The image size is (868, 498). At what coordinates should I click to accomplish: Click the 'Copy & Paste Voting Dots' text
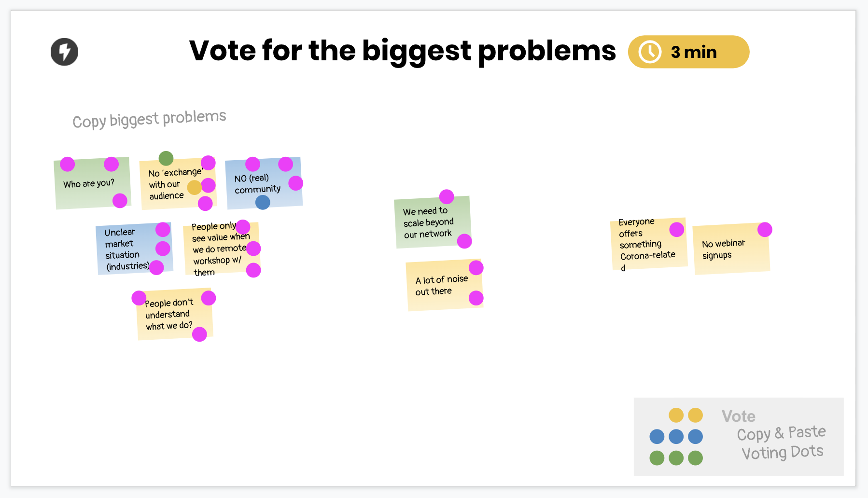(x=781, y=443)
